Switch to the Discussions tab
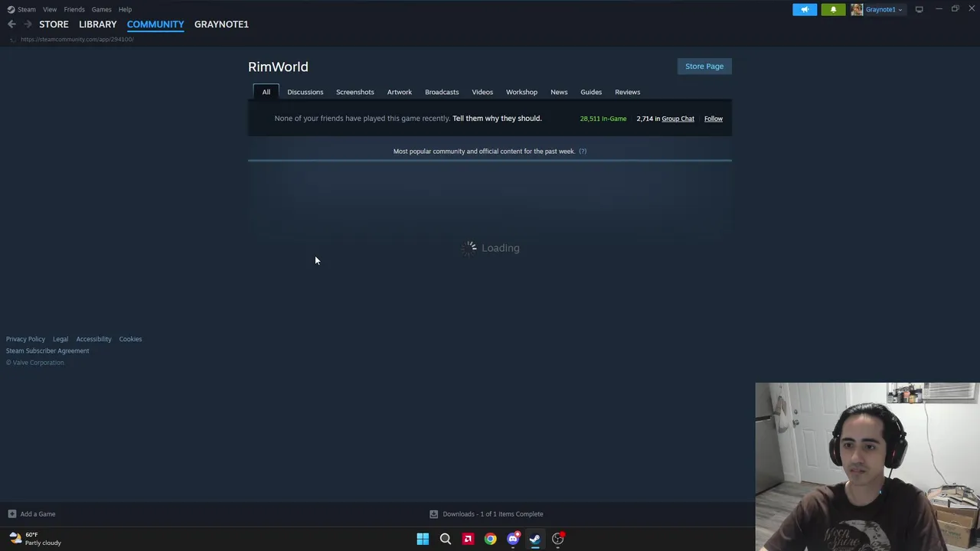The height and width of the screenshot is (551, 980). point(305,92)
